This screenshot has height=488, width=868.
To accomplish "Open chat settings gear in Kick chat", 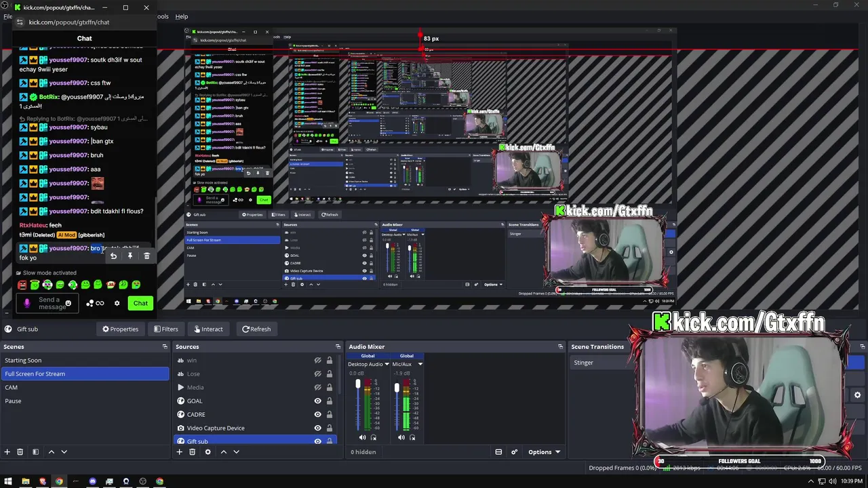I will 117,303.
